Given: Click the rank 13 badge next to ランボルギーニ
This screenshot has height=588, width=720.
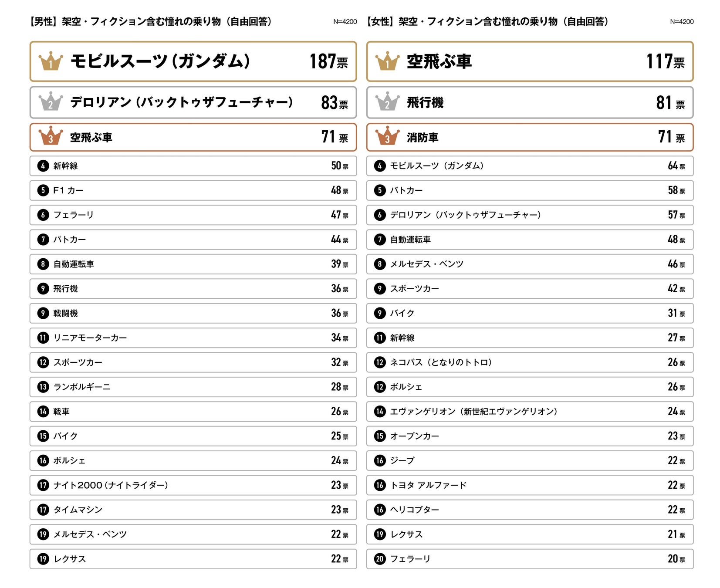Looking at the screenshot, I should pyautogui.click(x=43, y=387).
